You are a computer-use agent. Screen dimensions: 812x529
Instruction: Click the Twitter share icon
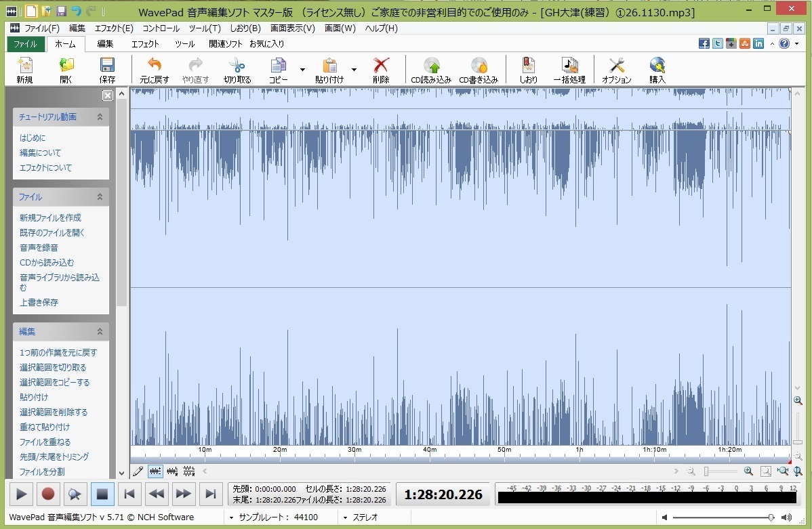(717, 43)
